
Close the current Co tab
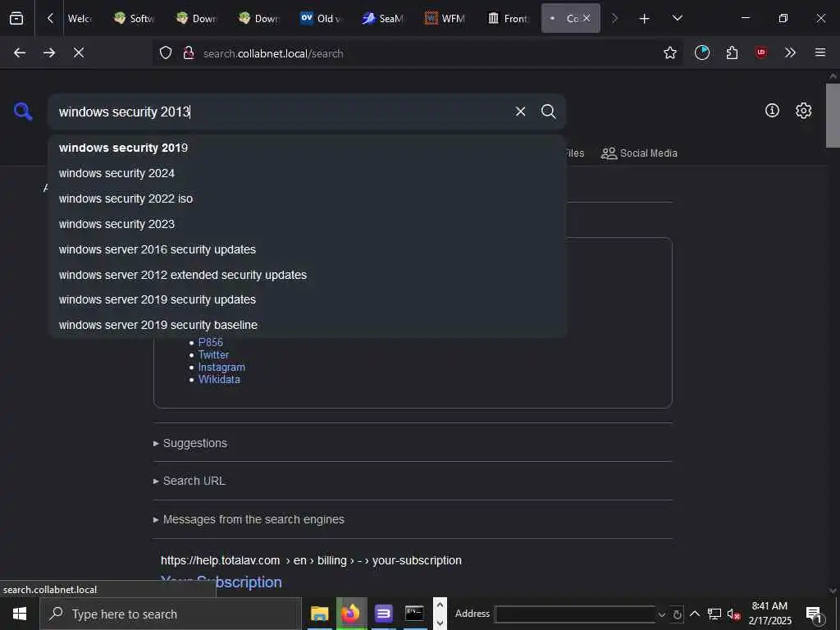pyautogui.click(x=587, y=18)
